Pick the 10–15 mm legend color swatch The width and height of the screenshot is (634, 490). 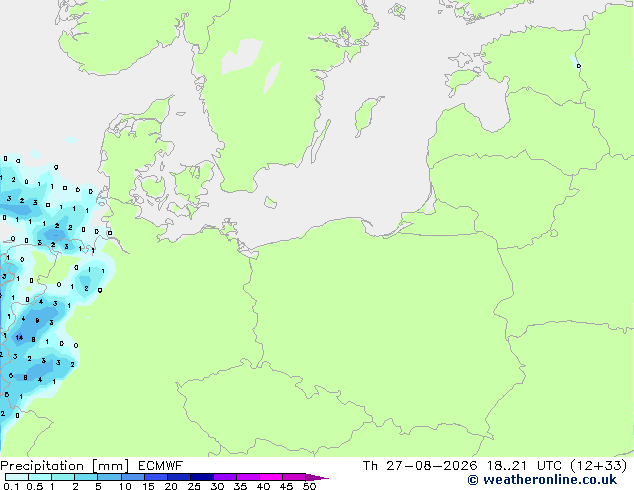coord(132,477)
